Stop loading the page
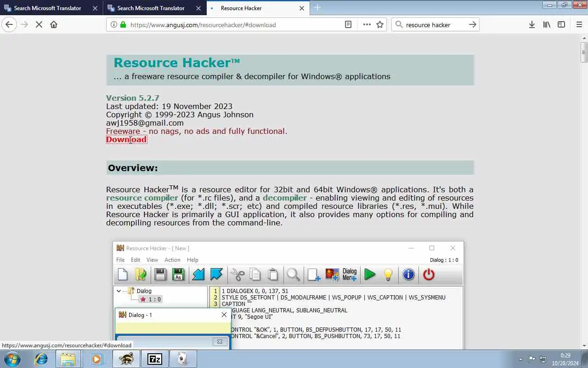Image resolution: width=588 pixels, height=368 pixels. pyautogui.click(x=39, y=24)
